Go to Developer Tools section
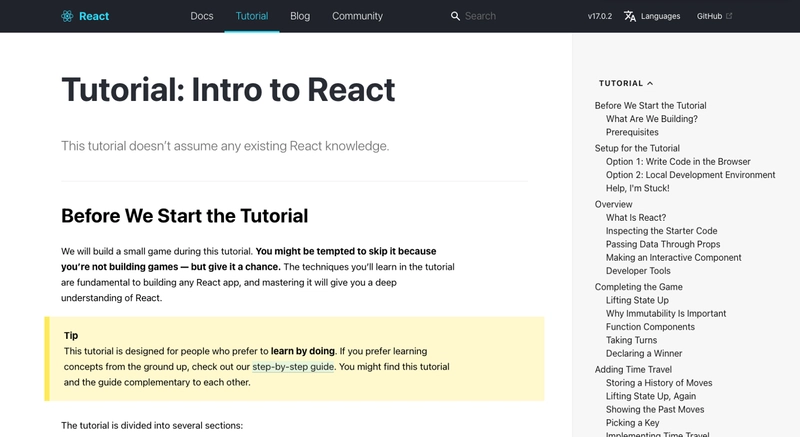 638,271
